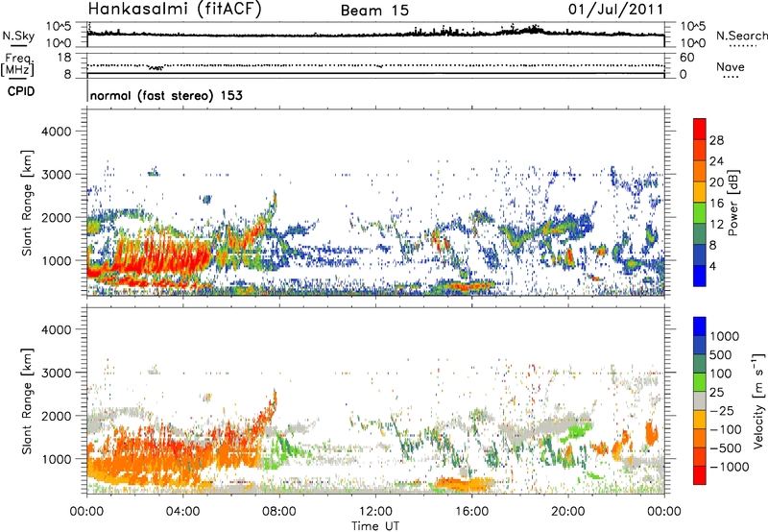The height and width of the screenshot is (532, 768).
Task: Click the orange velocity patch near 16:00 at low range
Action: pyautogui.click(x=466, y=485)
